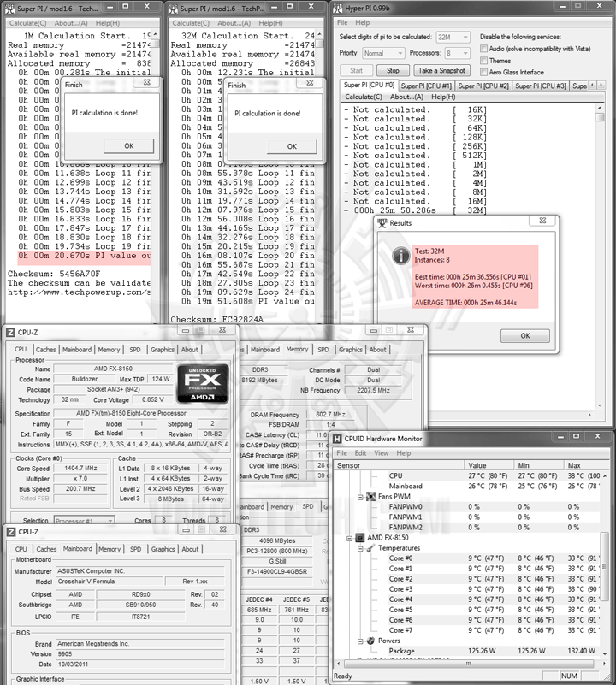Click the Hyper PI title bar icon
Image resolution: width=616 pixels, height=685 pixels.
click(x=338, y=8)
